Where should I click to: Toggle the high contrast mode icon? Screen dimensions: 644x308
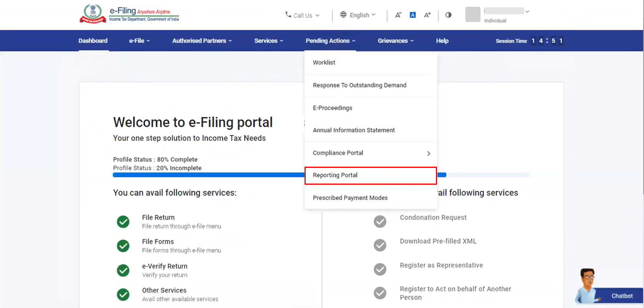point(448,15)
